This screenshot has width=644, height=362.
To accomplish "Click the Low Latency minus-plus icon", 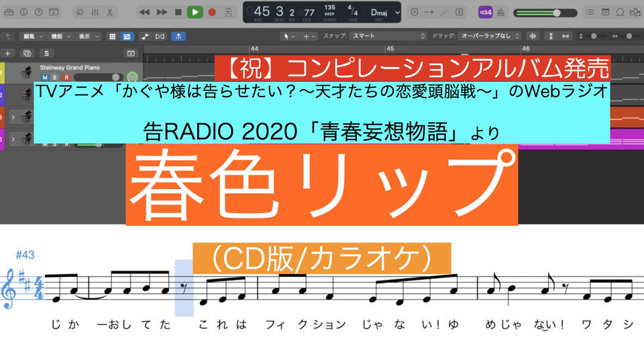I will pos(429,12).
